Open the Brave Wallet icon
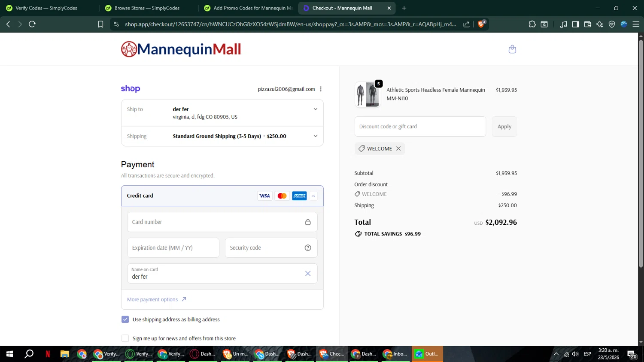 click(x=587, y=24)
